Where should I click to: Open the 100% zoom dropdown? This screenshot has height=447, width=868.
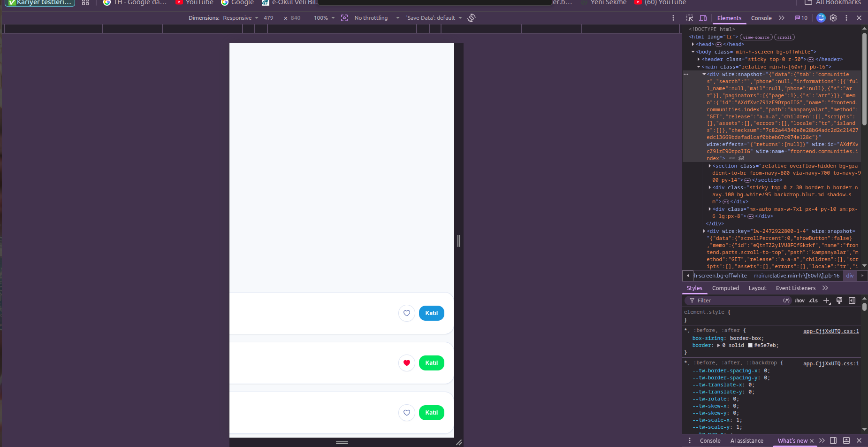pyautogui.click(x=324, y=18)
